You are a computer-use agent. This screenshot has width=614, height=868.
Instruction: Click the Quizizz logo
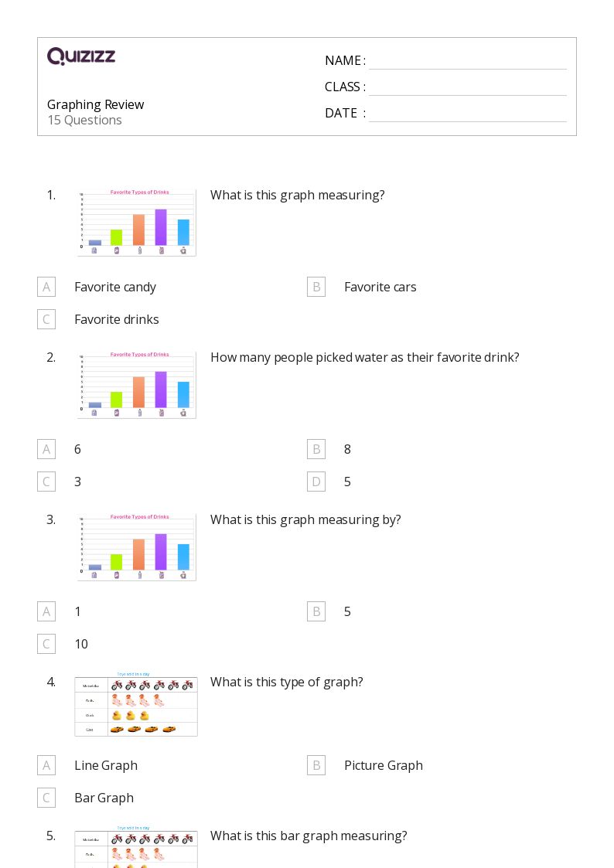81,56
